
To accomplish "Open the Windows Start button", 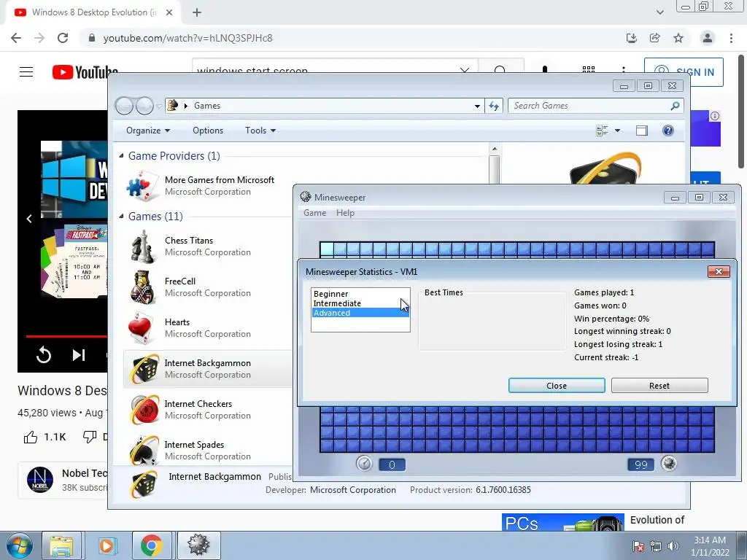I will point(19,545).
